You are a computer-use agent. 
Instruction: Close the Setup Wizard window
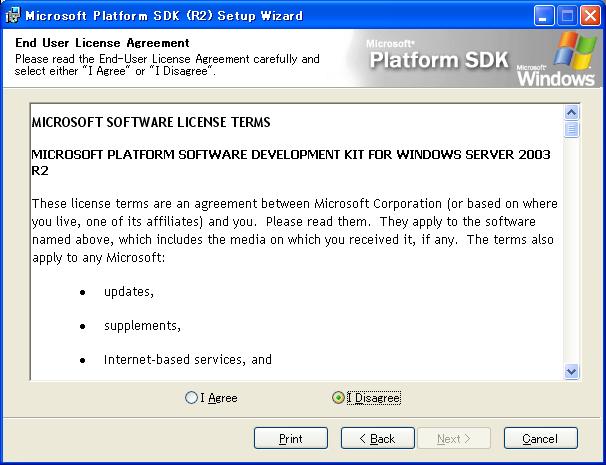[591, 16]
